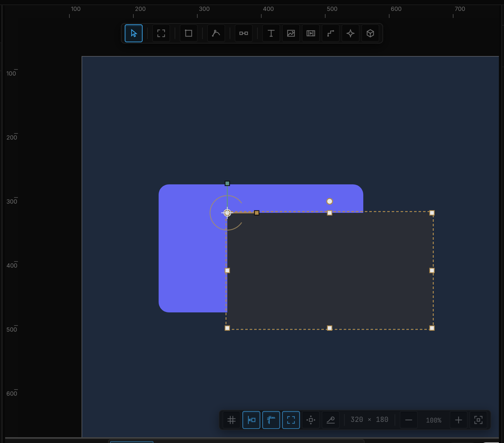
Task: Click the top-middle edge selection handle
Action: (x=330, y=213)
